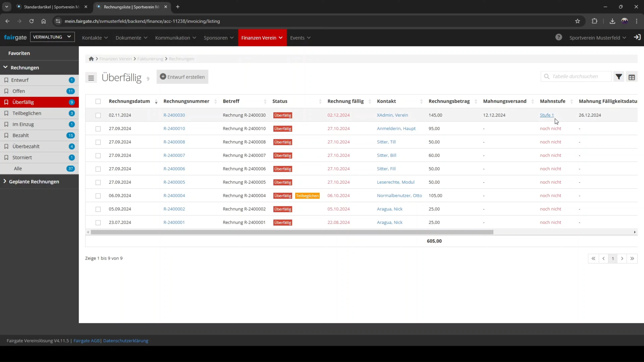Viewport: 644px width, 362px height.
Task: Open the Sportverein Musterfeld account dropdown
Action: (598, 38)
